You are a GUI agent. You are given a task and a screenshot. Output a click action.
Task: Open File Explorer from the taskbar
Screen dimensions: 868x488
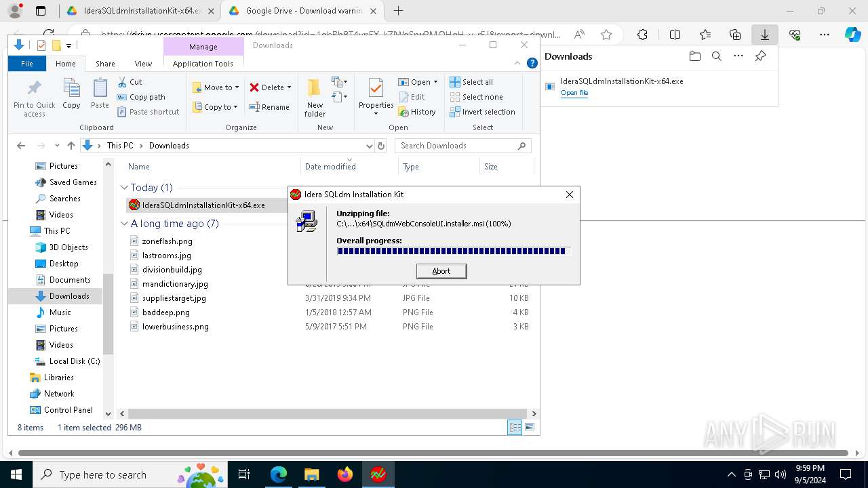pyautogui.click(x=311, y=474)
